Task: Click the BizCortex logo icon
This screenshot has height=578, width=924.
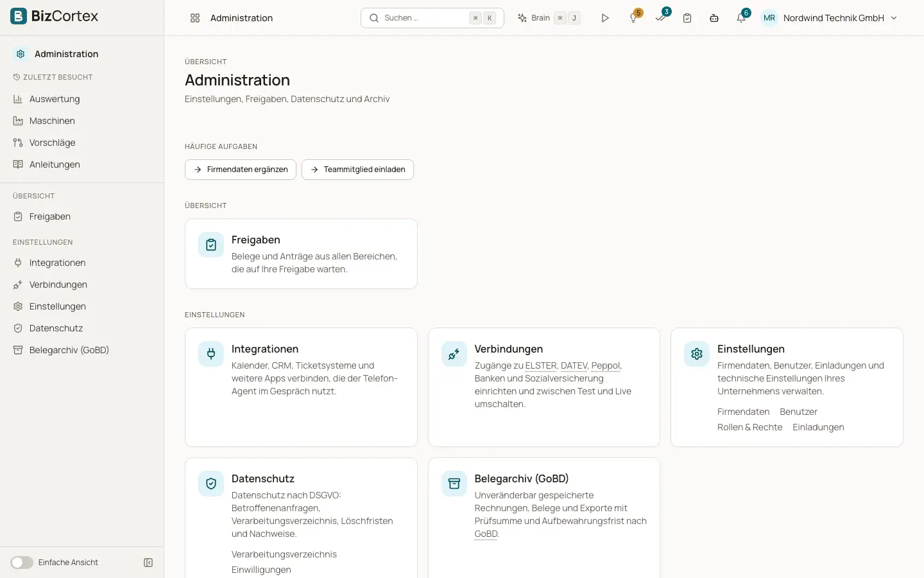Action: (x=19, y=16)
